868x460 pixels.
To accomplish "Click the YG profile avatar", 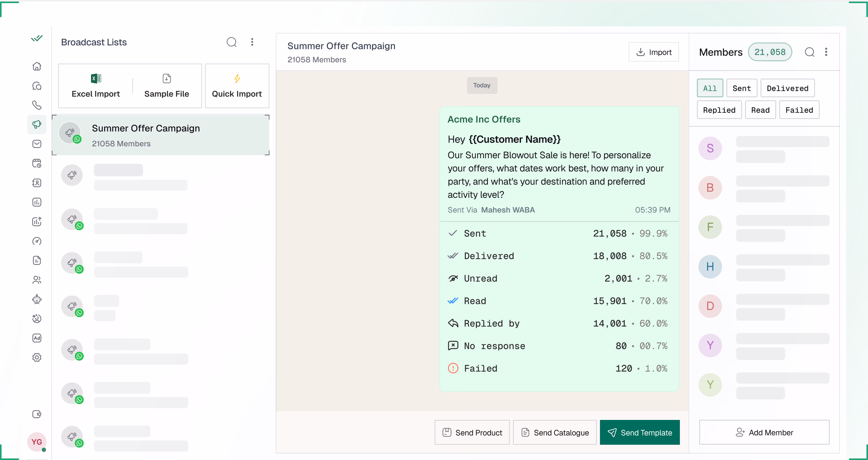I will click(x=37, y=441).
